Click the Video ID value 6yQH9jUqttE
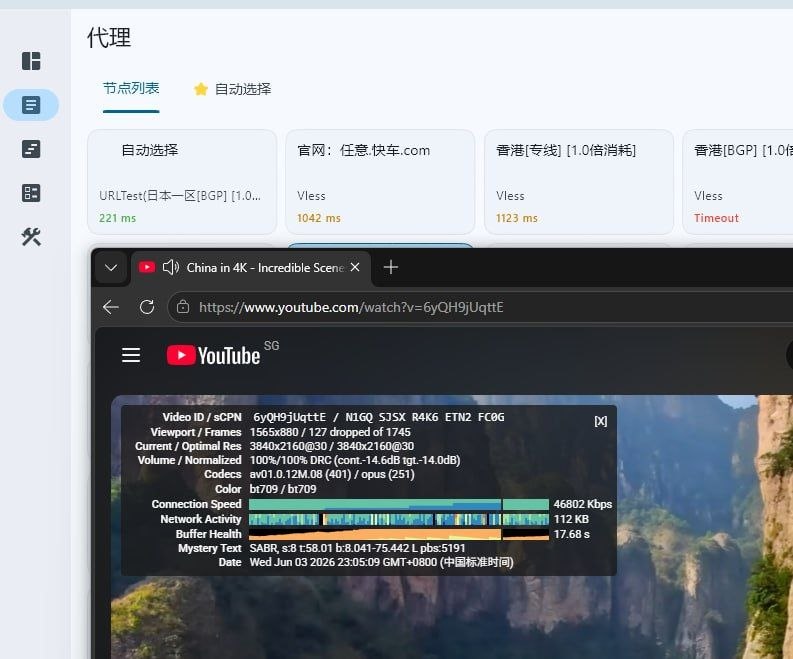793x659 pixels. [289, 417]
